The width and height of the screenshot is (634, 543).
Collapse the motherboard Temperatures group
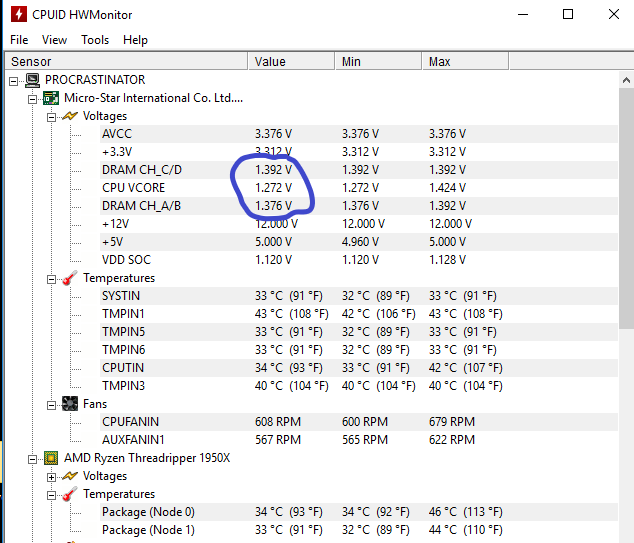pos(51,279)
